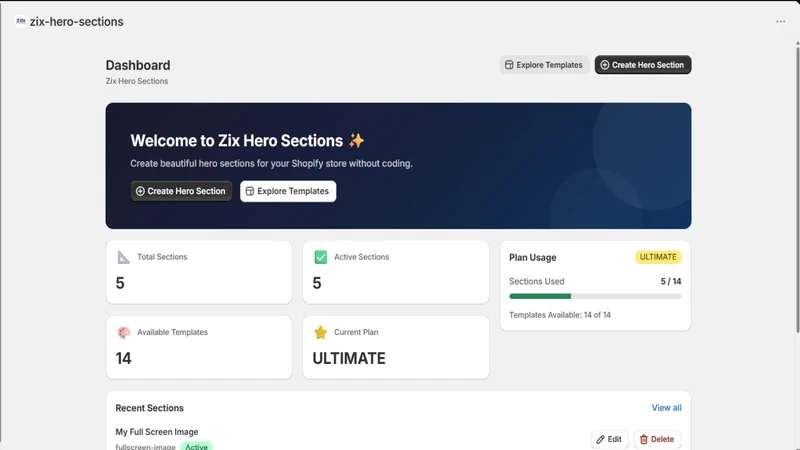Click the page vertical scrollbar
Viewport: 800px width, 450px height.
click(797, 189)
